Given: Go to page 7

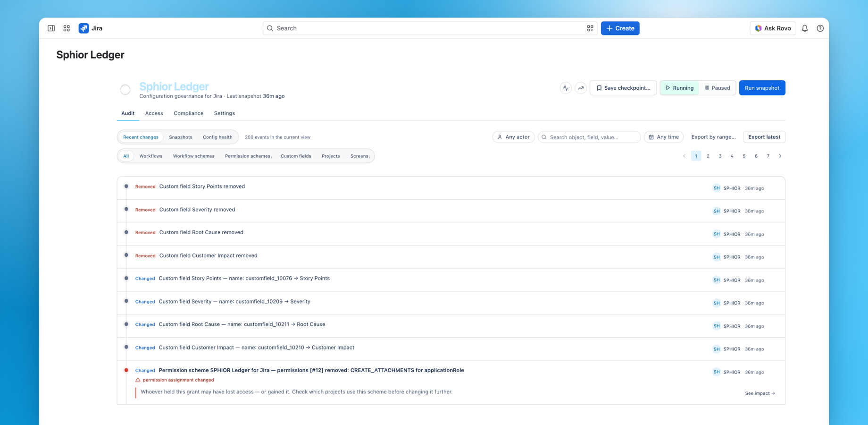Looking at the screenshot, I should 768,156.
